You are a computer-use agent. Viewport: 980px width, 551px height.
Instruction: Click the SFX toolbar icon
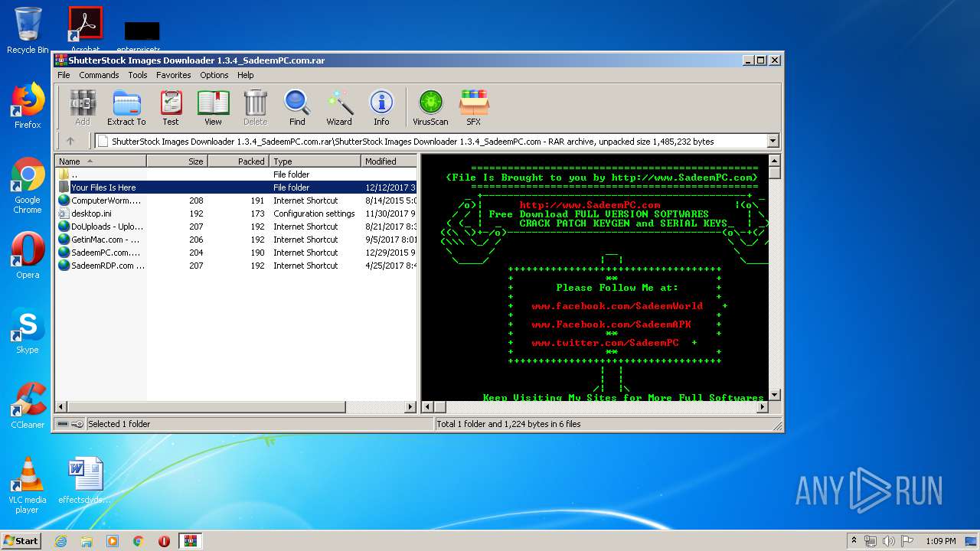474,107
